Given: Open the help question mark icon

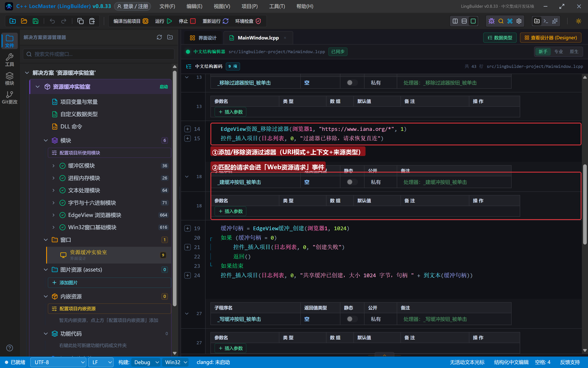Looking at the screenshot, I should pyautogui.click(x=9, y=348).
